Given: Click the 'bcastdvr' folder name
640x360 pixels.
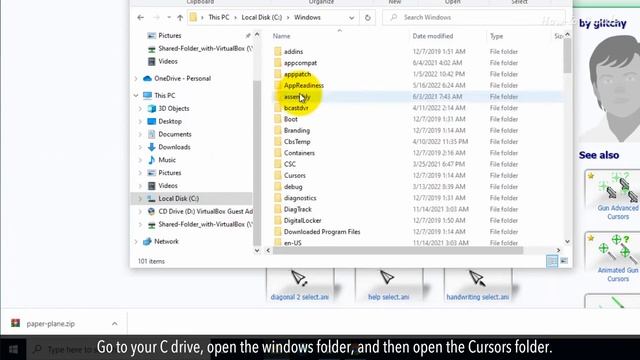Looking at the screenshot, I should (296, 108).
